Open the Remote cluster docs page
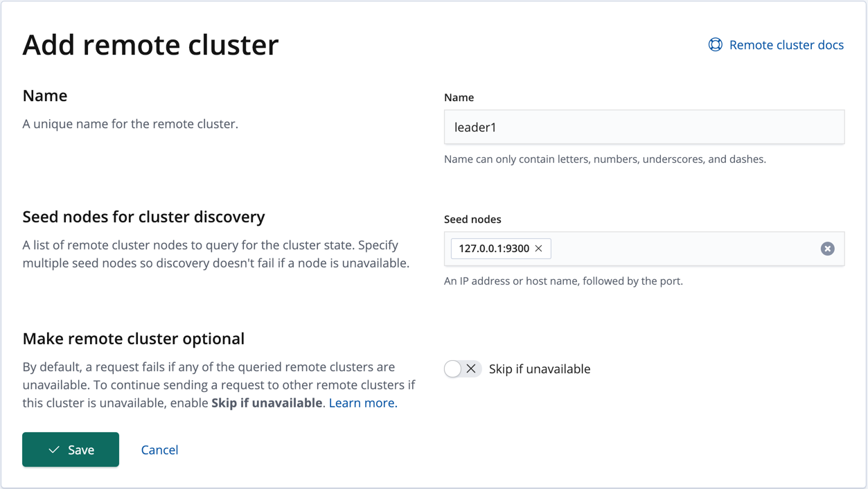This screenshot has height=489, width=868. (x=786, y=44)
